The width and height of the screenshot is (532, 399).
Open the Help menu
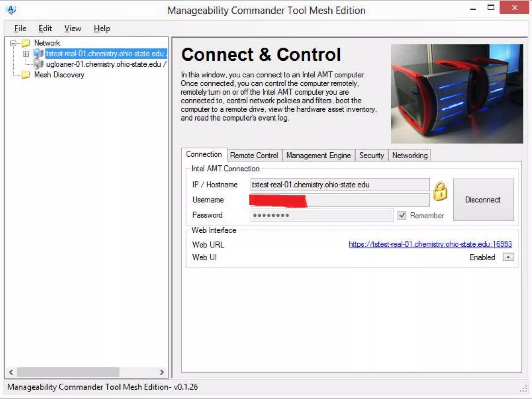[102, 28]
